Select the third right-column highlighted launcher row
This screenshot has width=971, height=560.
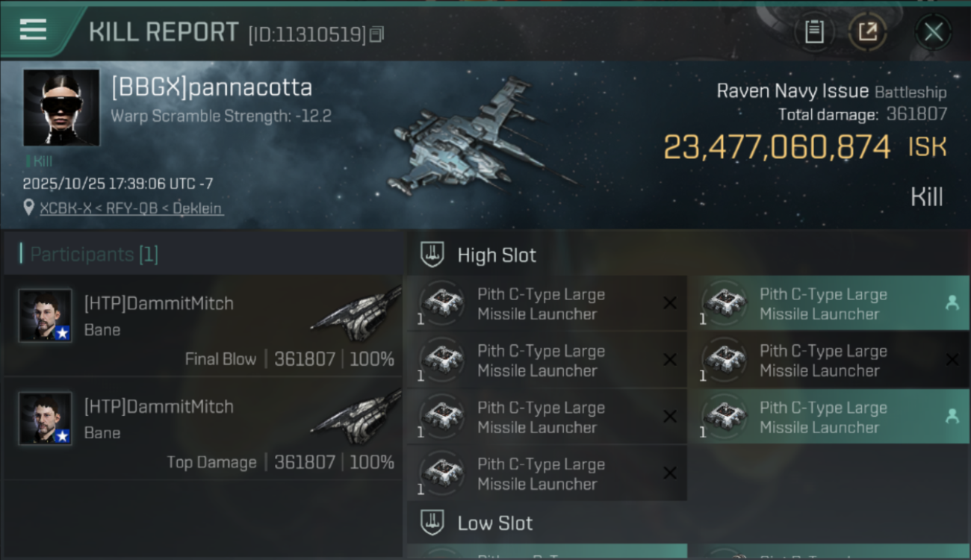(829, 417)
